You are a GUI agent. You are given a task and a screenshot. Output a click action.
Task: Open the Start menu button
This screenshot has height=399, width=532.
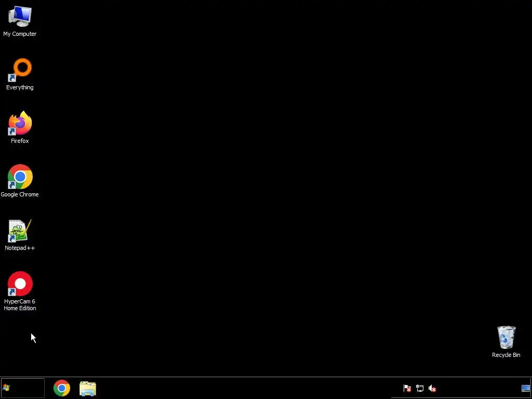(x=22, y=388)
